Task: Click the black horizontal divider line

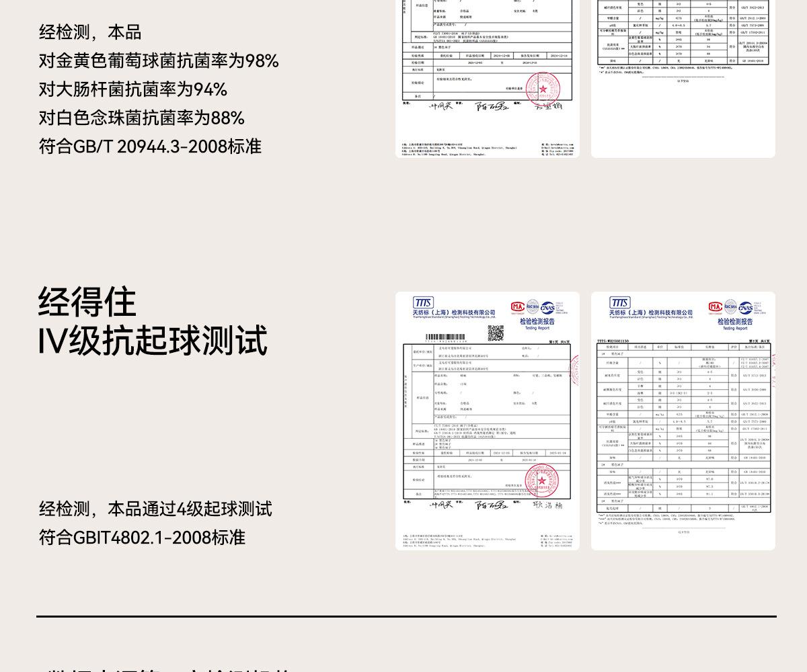Action: pyautogui.click(x=406, y=616)
